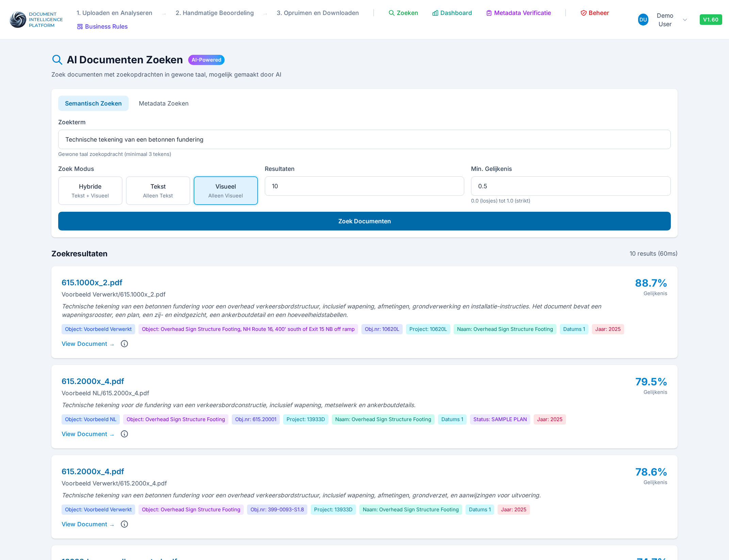Click the Business Rules icon
The width and height of the screenshot is (729, 560).
click(80, 27)
